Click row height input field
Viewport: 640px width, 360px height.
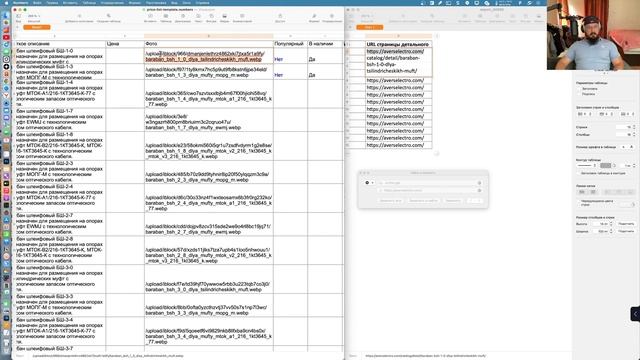(x=600, y=224)
